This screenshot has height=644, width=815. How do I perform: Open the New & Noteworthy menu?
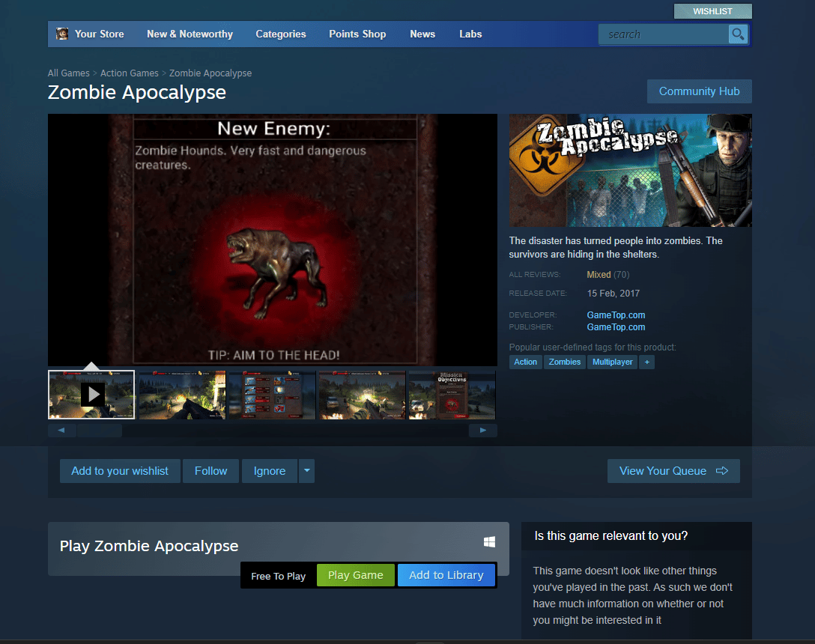(190, 34)
